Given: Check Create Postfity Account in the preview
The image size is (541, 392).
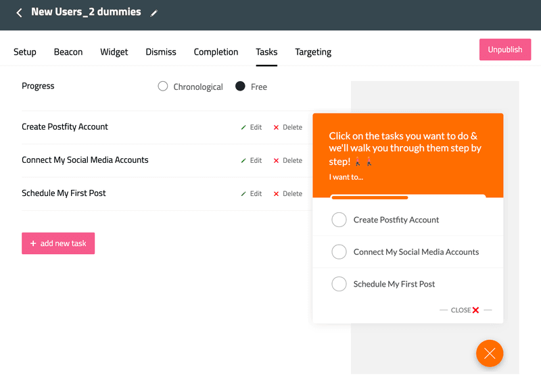Looking at the screenshot, I should click(x=339, y=219).
